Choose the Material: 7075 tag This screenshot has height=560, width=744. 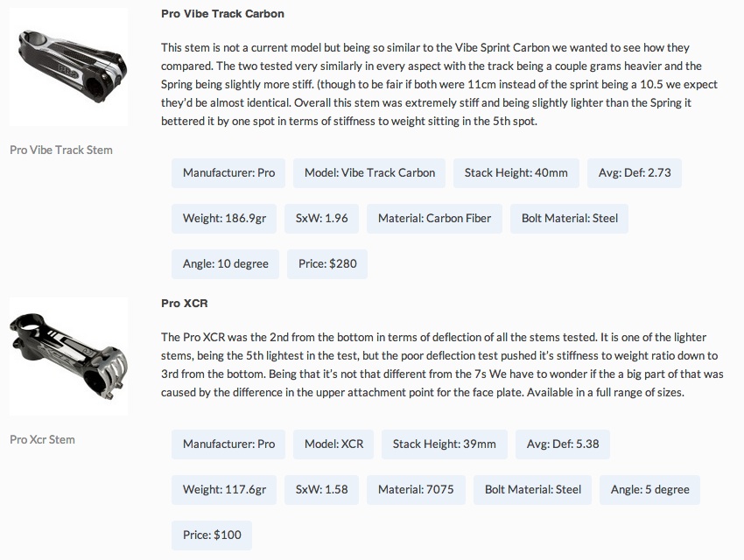[x=416, y=489]
